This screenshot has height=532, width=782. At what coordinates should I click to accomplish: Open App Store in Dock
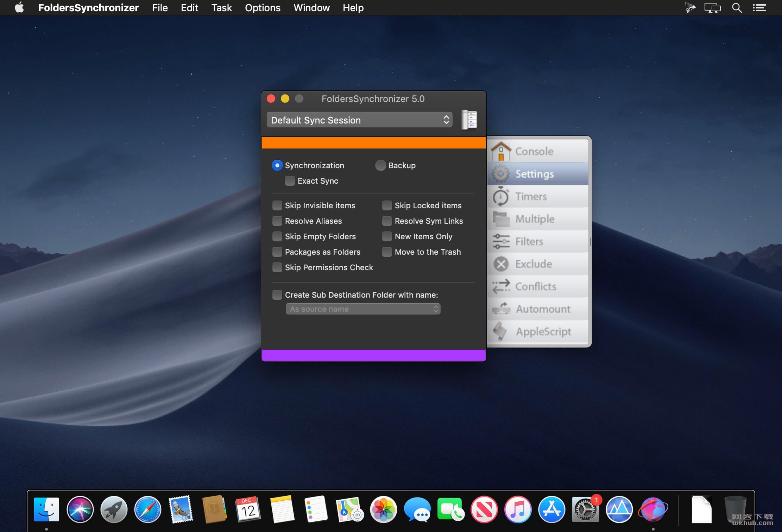[552, 509]
